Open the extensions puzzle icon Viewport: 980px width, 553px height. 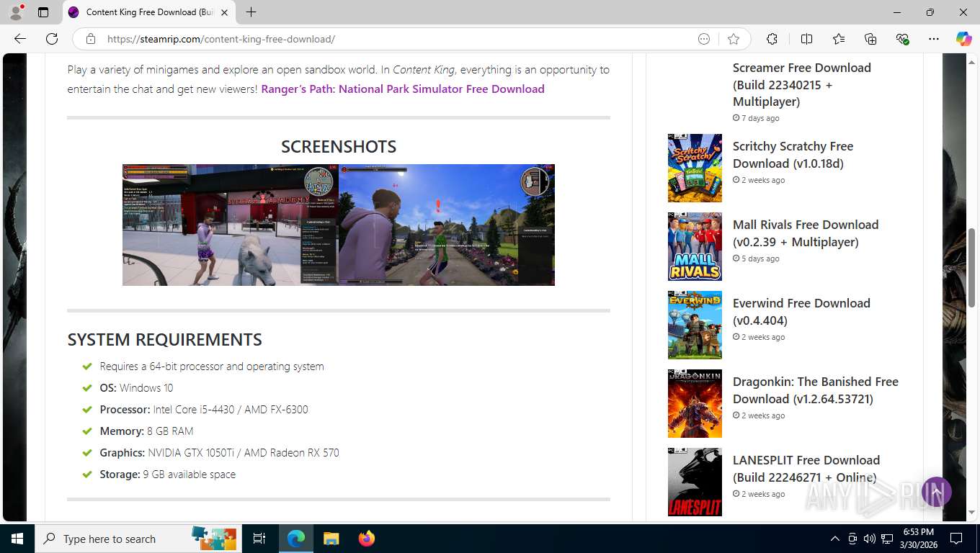click(x=772, y=39)
